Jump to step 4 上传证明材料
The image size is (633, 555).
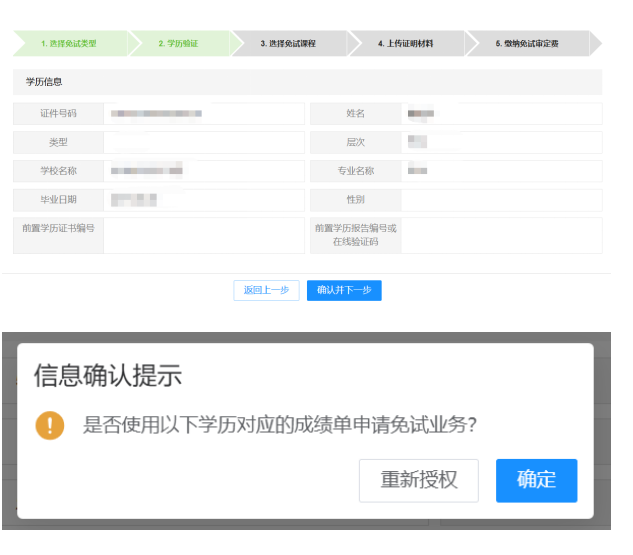[x=405, y=44]
